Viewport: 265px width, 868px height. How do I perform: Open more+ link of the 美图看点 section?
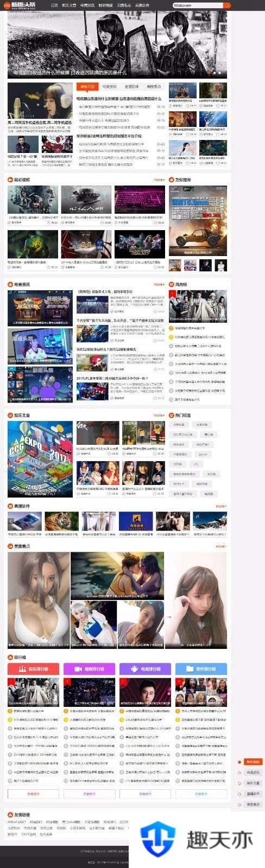(x=221, y=546)
